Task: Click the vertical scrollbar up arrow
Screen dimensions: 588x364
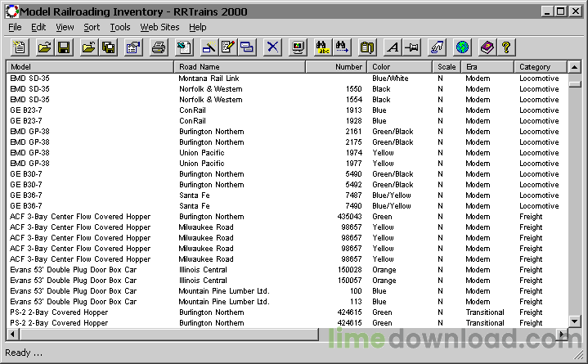Action: [574, 67]
